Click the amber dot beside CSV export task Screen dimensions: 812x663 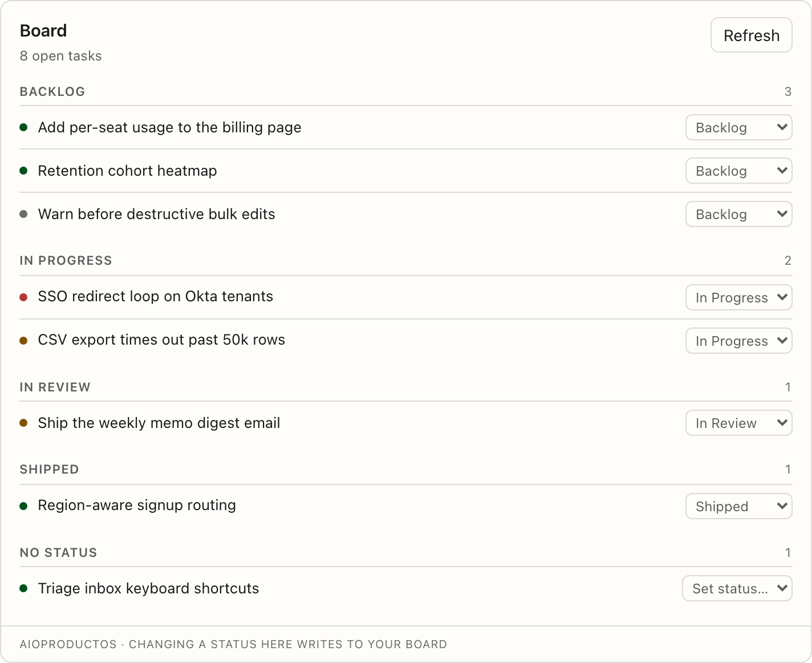point(23,341)
